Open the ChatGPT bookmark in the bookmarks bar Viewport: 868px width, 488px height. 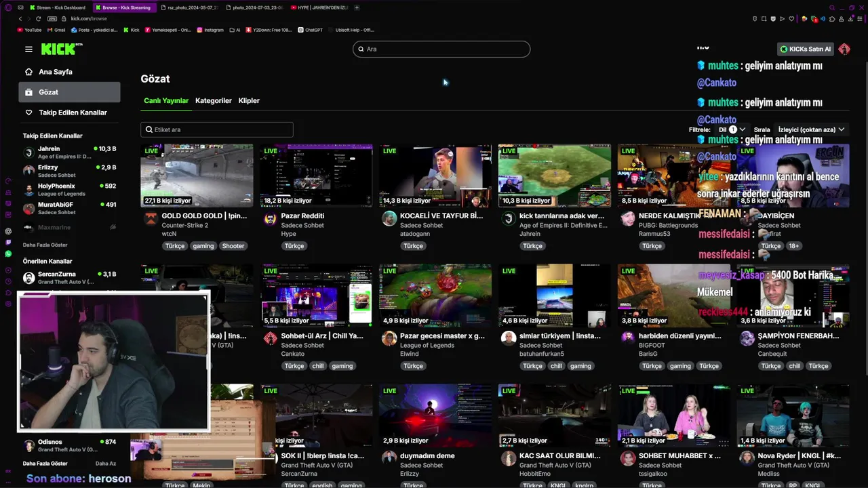point(310,30)
